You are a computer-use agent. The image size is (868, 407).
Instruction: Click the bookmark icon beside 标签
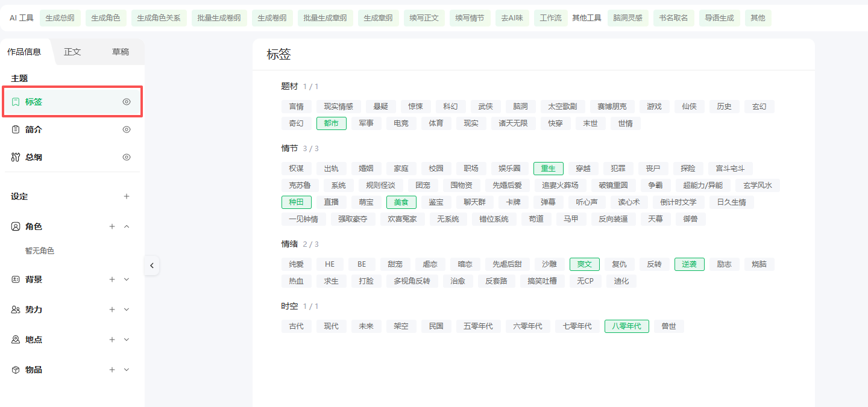coord(16,102)
